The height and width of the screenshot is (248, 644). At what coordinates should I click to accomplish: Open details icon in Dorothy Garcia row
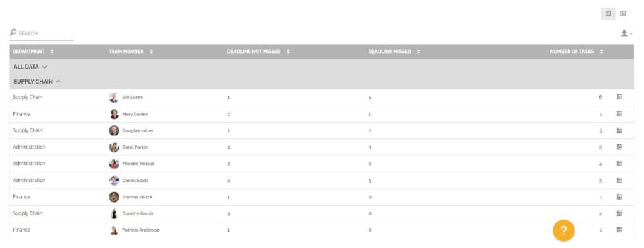619,213
